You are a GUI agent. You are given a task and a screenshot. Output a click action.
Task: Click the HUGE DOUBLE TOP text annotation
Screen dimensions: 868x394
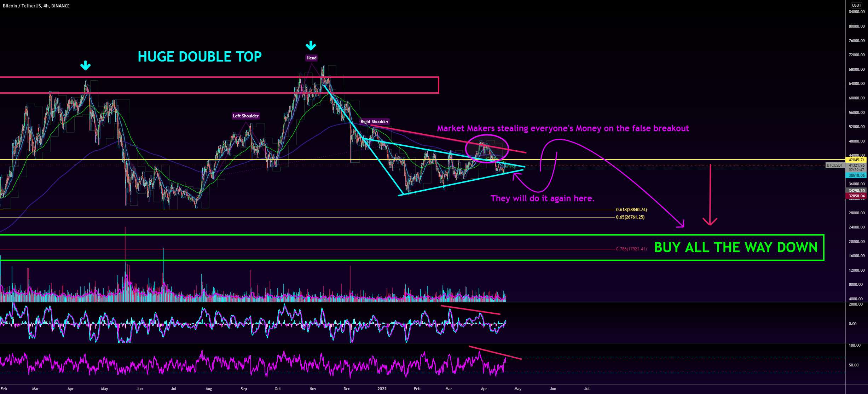pos(199,57)
